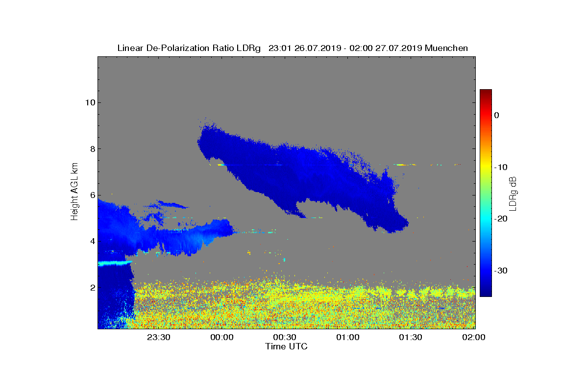Click the colorbar tick label -20
Viewport: 588px width, 392px height.
click(500, 219)
